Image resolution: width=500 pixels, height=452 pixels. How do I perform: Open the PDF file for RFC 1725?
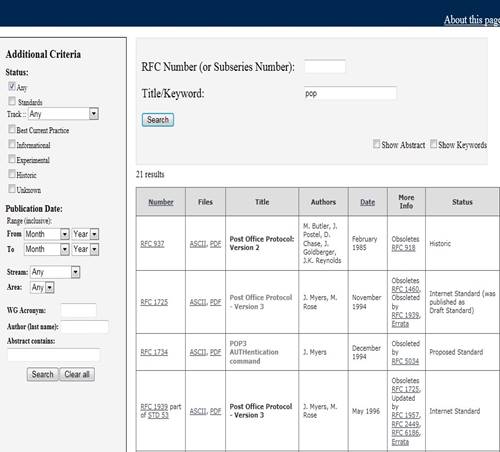point(215,302)
